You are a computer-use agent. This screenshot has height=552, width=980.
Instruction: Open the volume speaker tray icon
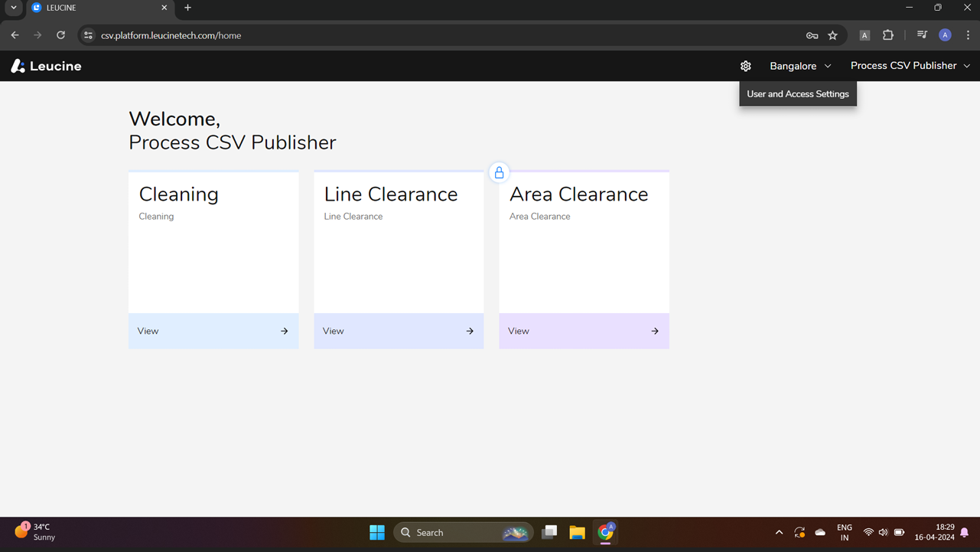click(x=884, y=532)
